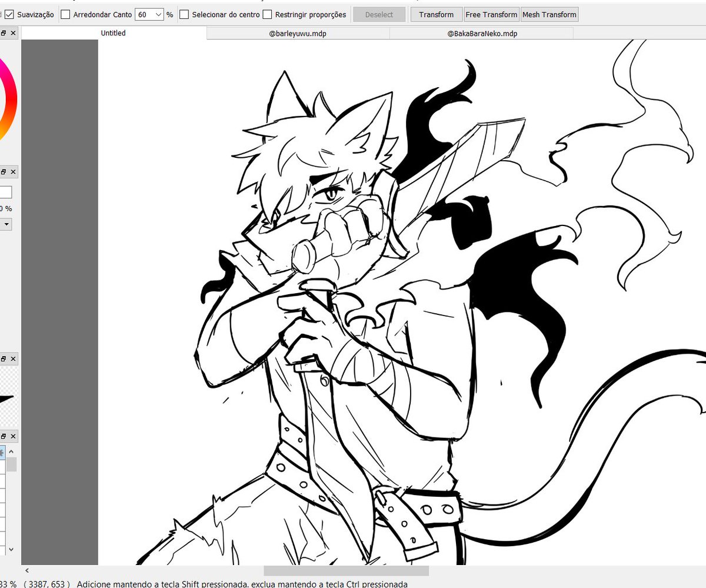The image size is (706, 588).
Task: Close the color wheel panel
Action: [14, 34]
